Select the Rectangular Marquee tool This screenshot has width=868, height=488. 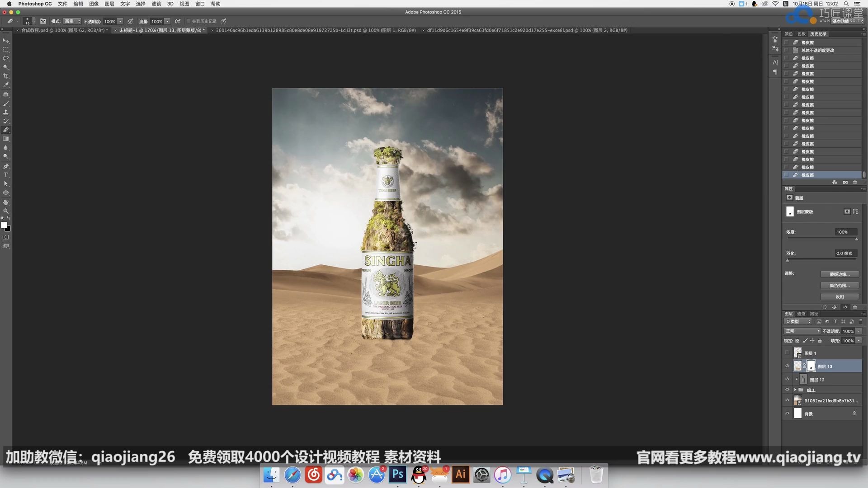pos(6,50)
